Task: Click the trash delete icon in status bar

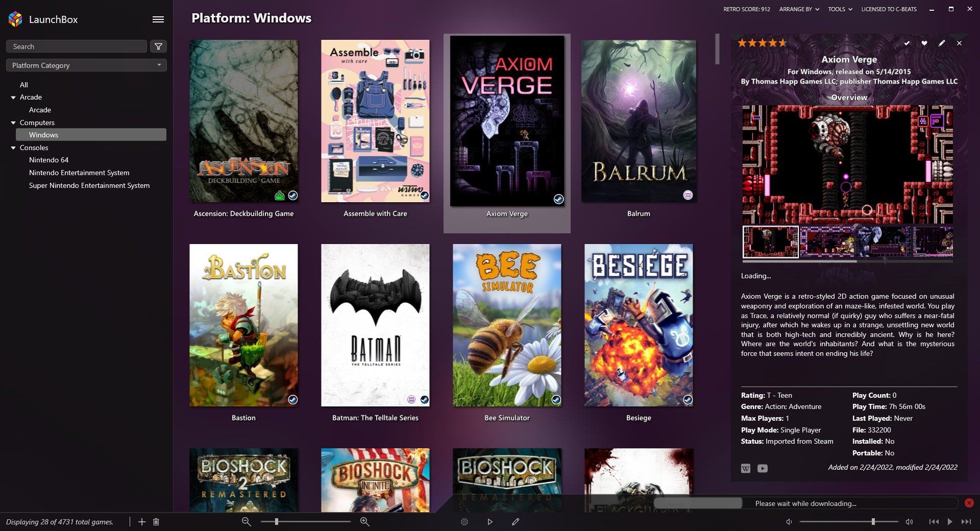Action: [x=156, y=522]
